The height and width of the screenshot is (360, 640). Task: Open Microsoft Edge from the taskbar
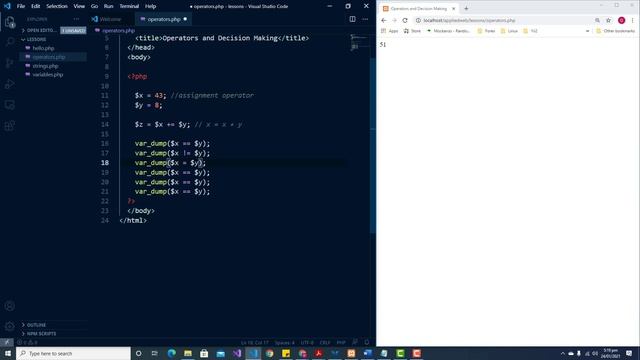tap(171, 353)
